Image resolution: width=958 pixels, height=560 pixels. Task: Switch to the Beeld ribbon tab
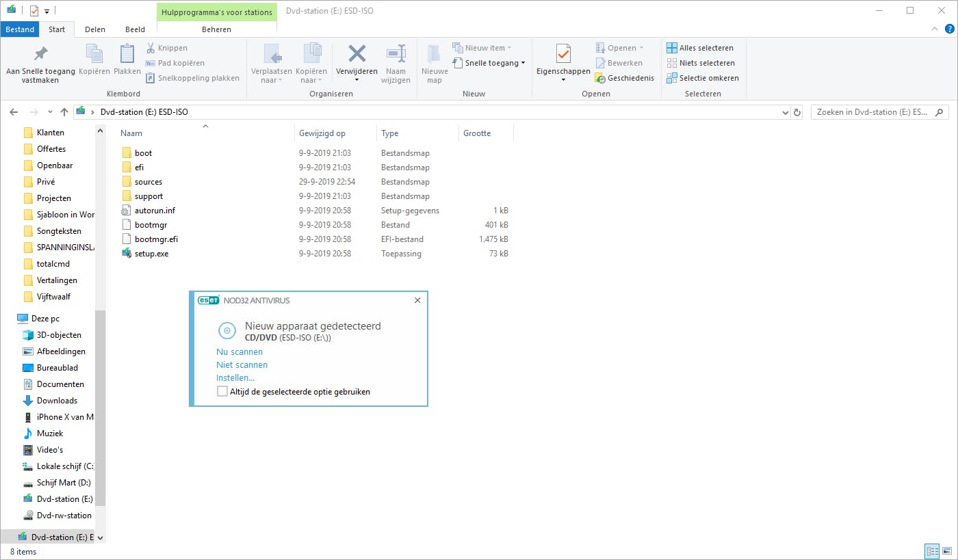coord(135,29)
